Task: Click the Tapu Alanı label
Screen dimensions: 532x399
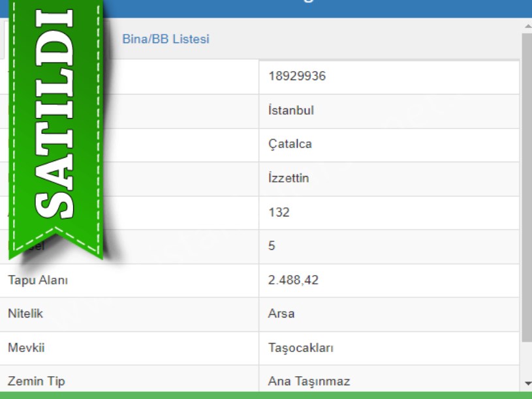Action: coord(38,280)
